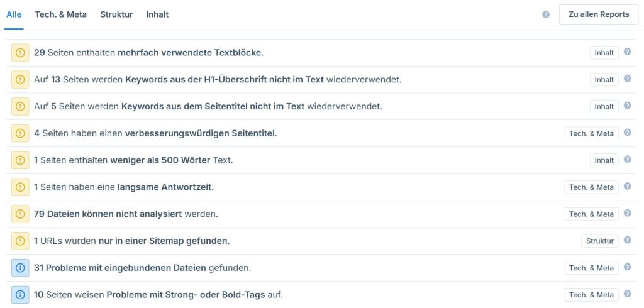
Task: Select the Alle tab
Action: 14,14
